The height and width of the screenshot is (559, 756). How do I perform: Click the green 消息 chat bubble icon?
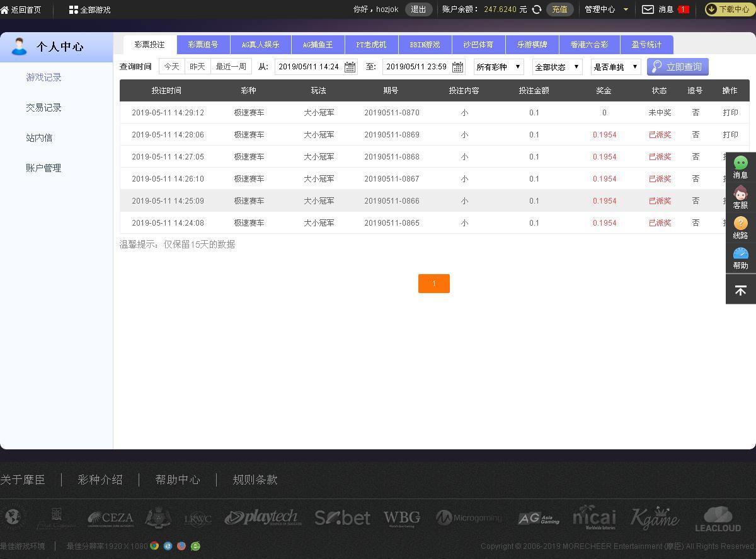740,163
